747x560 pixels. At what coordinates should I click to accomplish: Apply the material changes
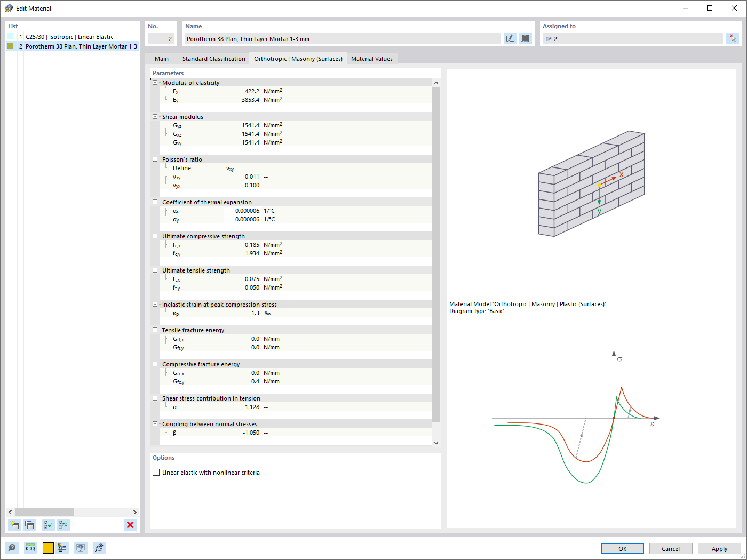click(x=719, y=548)
